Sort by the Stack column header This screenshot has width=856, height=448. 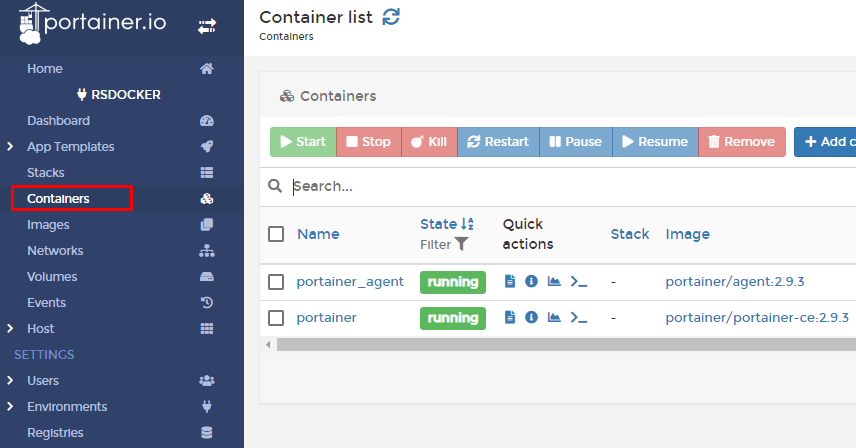[x=630, y=234]
